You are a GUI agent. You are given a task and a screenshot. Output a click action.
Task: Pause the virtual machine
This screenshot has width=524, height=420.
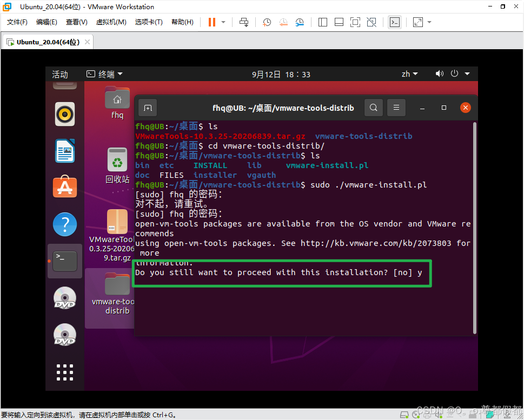tap(212, 22)
